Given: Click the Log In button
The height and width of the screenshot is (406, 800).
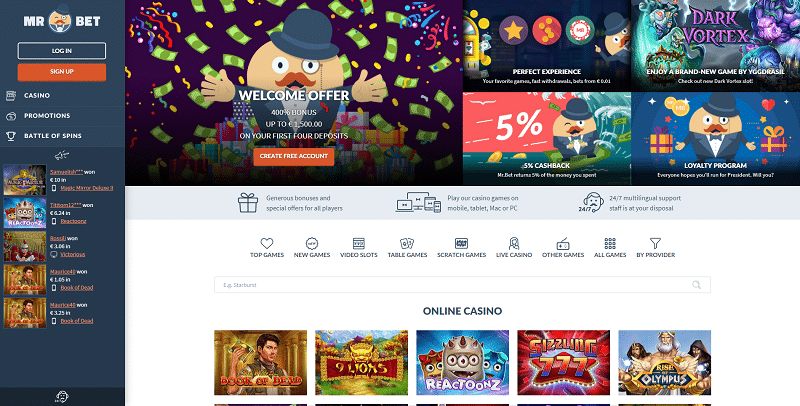Looking at the screenshot, I should click(62, 51).
